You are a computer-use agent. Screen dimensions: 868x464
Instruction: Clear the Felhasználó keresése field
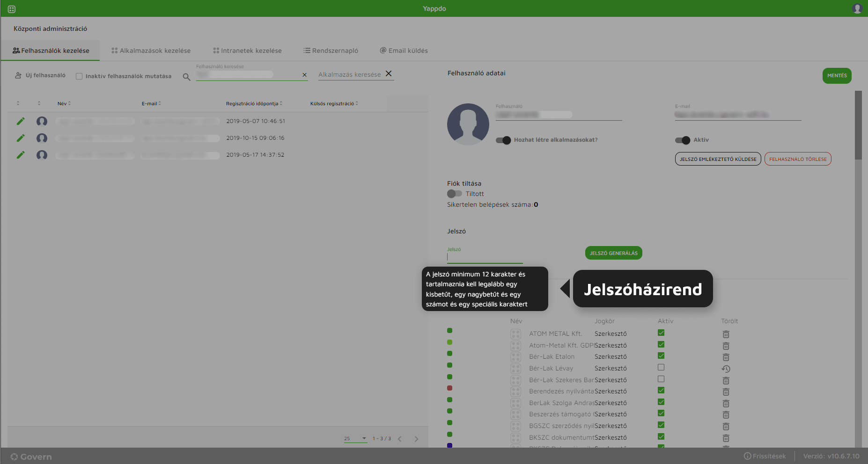[x=304, y=75]
